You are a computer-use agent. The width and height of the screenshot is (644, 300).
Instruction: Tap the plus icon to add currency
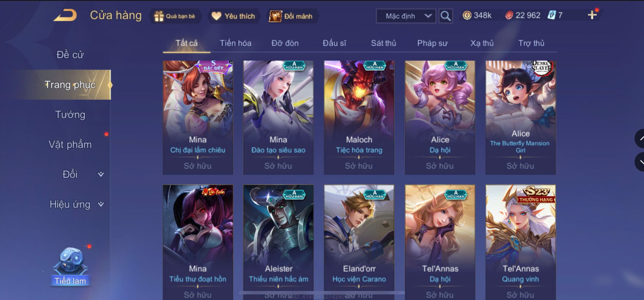592,15
